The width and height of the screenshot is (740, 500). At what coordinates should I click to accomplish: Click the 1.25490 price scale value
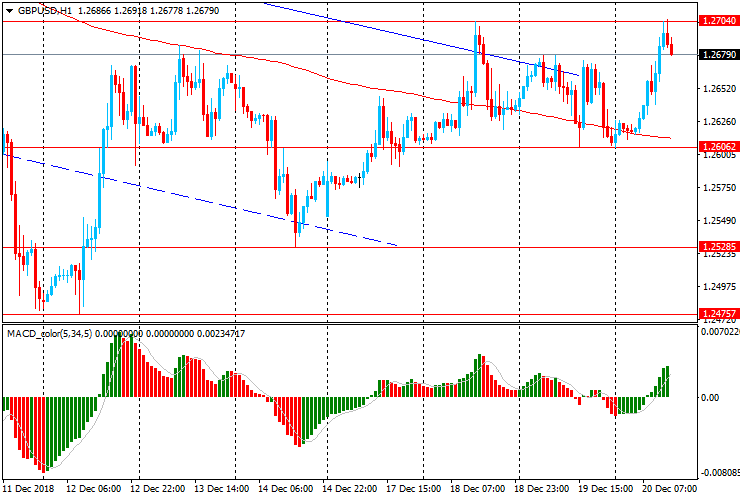click(x=719, y=221)
